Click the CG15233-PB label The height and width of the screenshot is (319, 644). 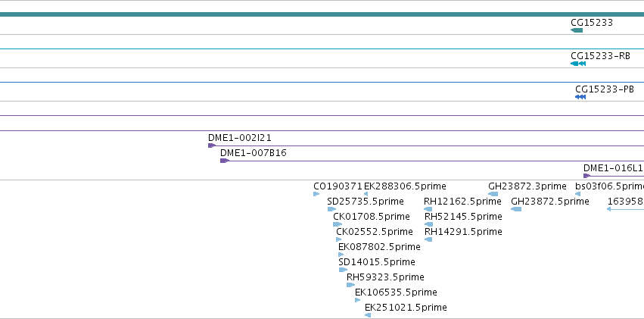605,89
